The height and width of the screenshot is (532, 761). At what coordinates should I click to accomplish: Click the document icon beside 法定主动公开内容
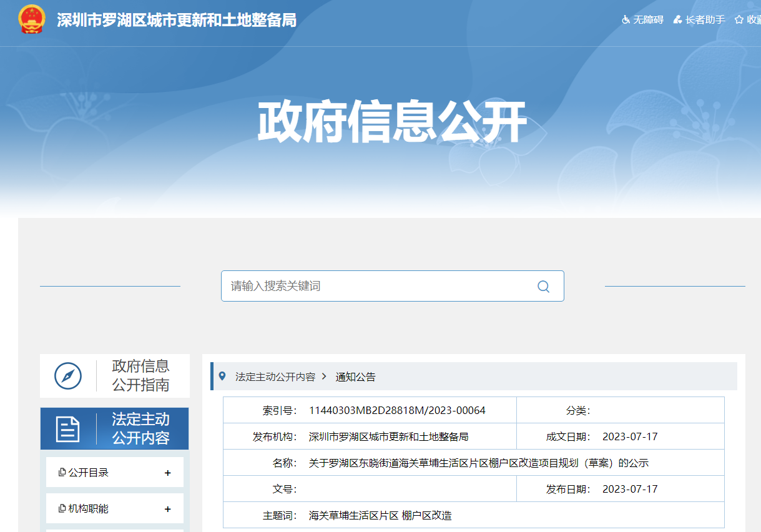[68, 429]
